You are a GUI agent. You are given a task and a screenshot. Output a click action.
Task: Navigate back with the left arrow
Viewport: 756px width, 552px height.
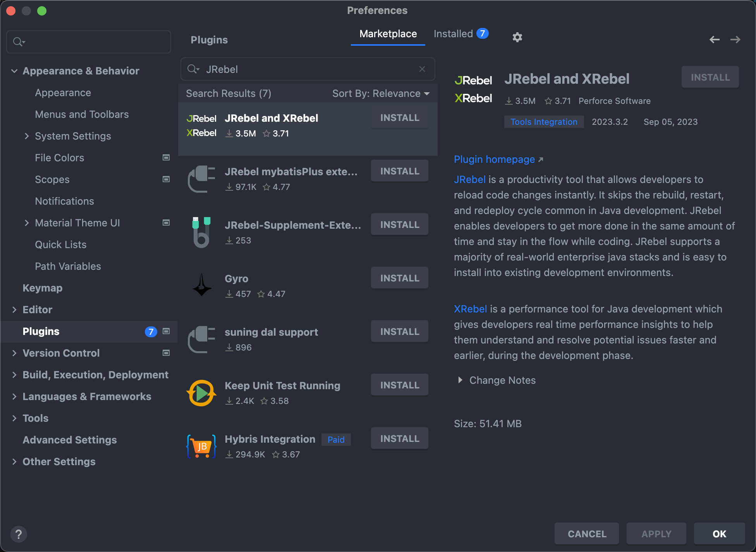click(715, 40)
